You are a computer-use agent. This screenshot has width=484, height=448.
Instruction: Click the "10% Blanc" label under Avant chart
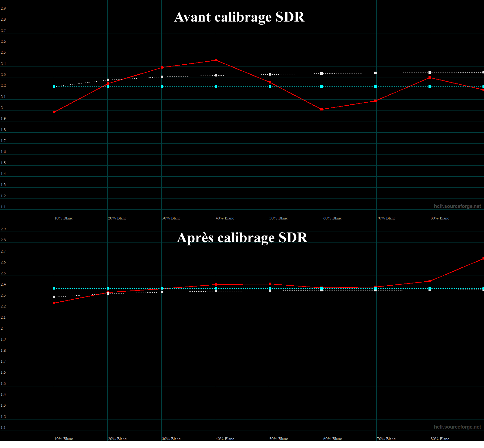click(x=63, y=218)
